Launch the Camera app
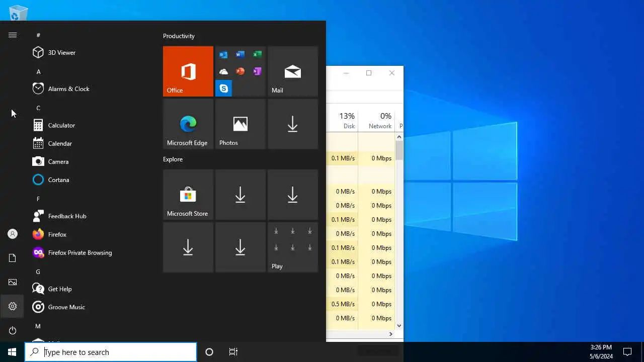 tap(90, 161)
